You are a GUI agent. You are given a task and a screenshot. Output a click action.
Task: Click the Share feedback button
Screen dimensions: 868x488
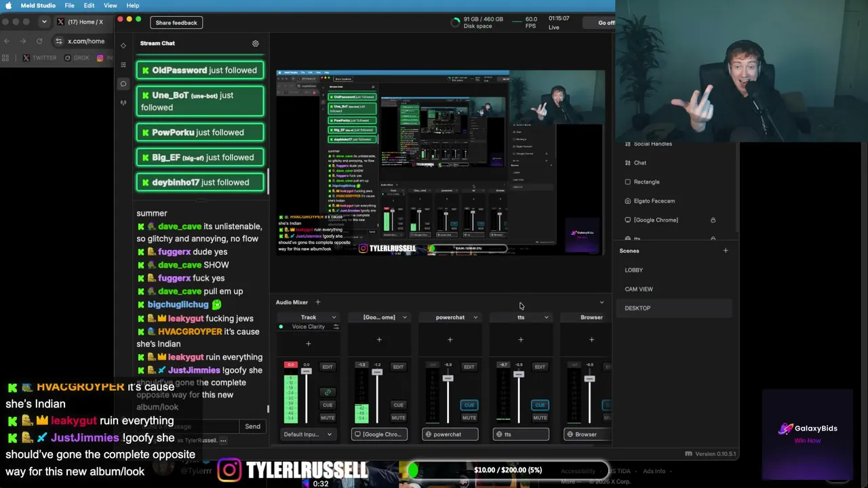coord(176,23)
